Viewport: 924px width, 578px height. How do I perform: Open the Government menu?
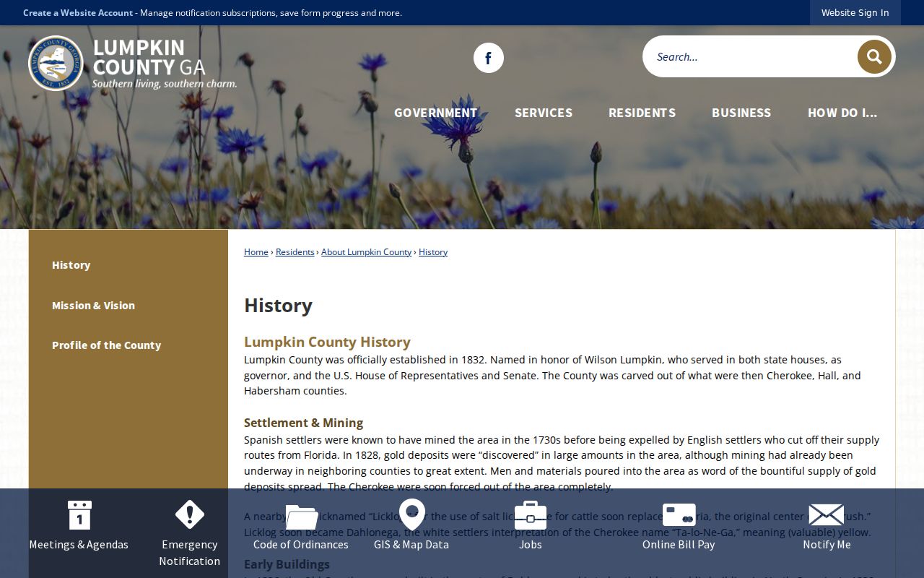[x=435, y=113]
